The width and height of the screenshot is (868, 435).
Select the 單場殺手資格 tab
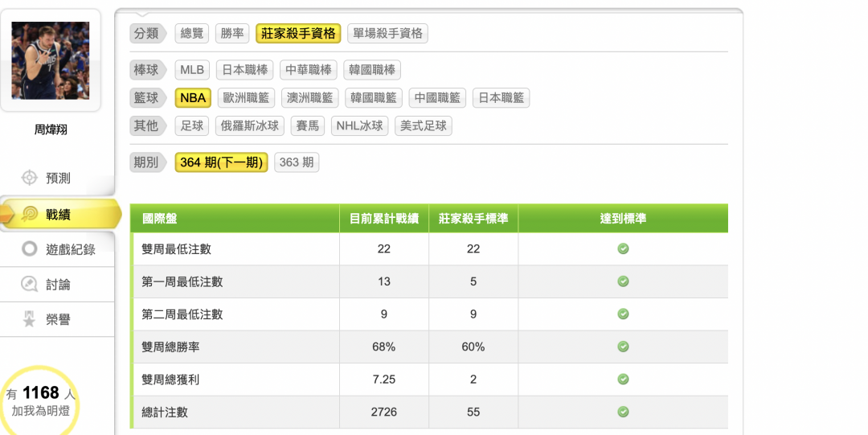[x=387, y=33]
